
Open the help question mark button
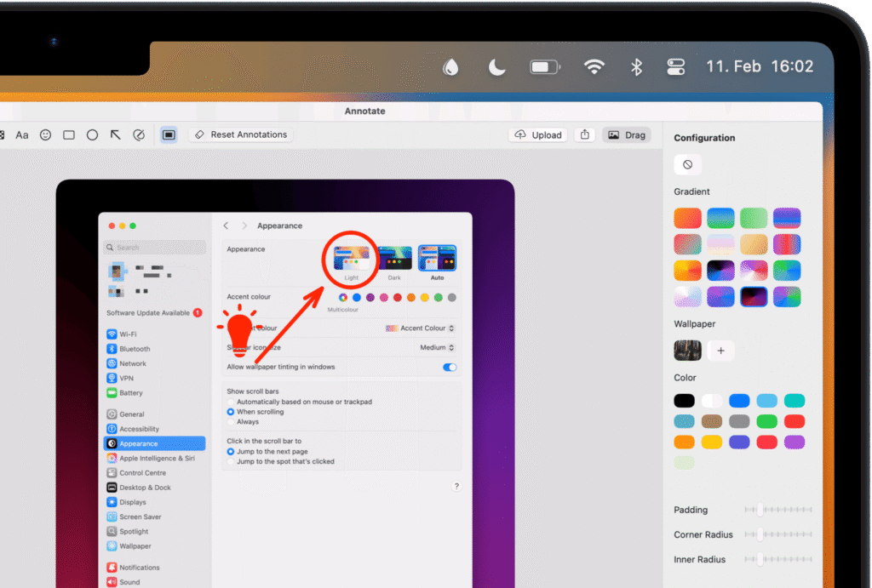pyautogui.click(x=456, y=486)
